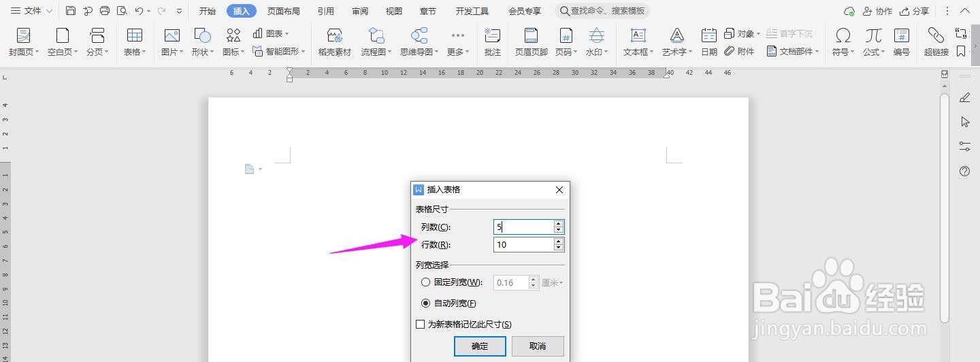Click Cancel (取消) in the Insert Table dialog
This screenshot has width=980, height=362.
538,346
